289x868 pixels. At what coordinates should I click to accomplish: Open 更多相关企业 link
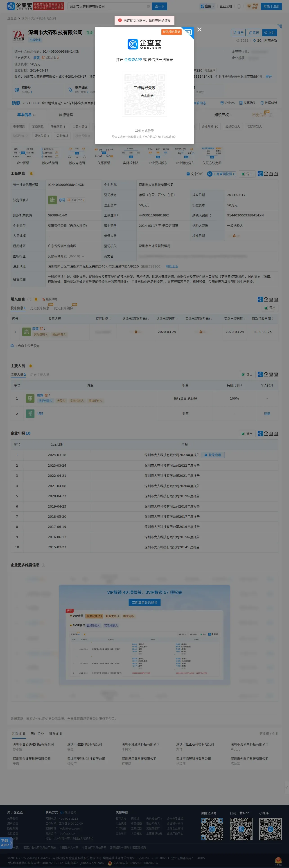click(269, 733)
